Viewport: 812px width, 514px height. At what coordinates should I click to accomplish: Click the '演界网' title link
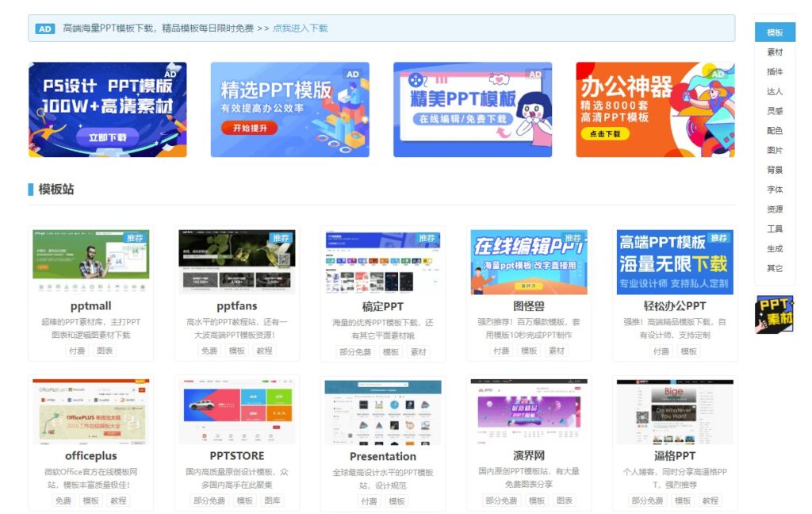click(x=529, y=455)
